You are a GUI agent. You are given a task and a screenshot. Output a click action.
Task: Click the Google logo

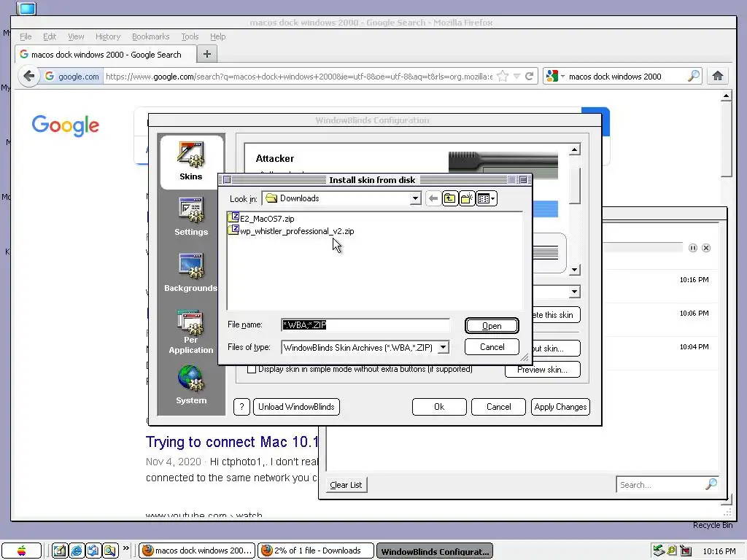tap(66, 125)
